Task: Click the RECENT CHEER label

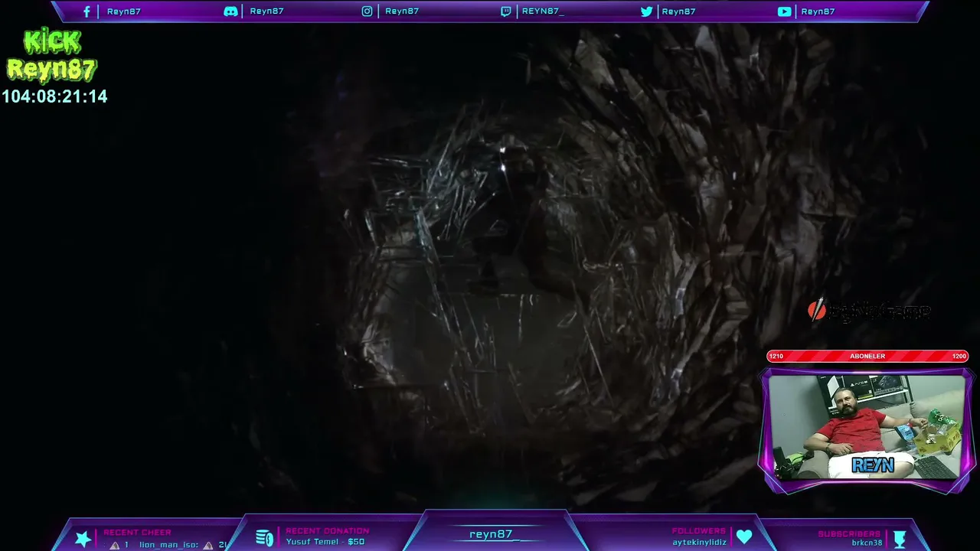Action: click(138, 533)
